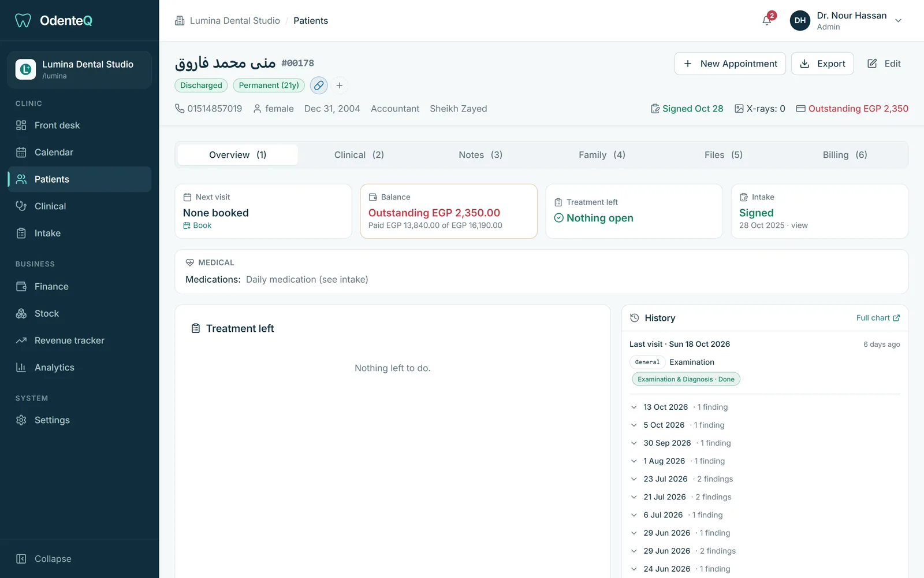Screen dimensions: 924x578
Task: Click the OdenteQ tooth logo
Action: click(23, 21)
